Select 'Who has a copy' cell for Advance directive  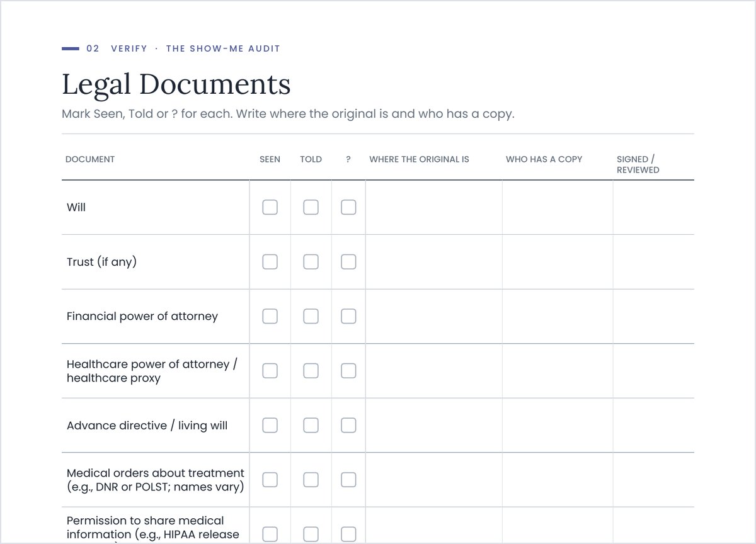(x=558, y=426)
